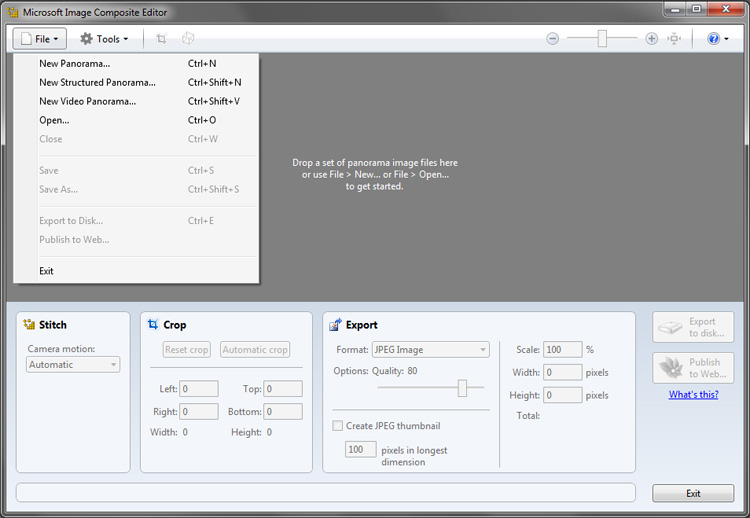This screenshot has width=750, height=518.
Task: Open the Format JPEG Image dropdown
Action: (x=429, y=350)
